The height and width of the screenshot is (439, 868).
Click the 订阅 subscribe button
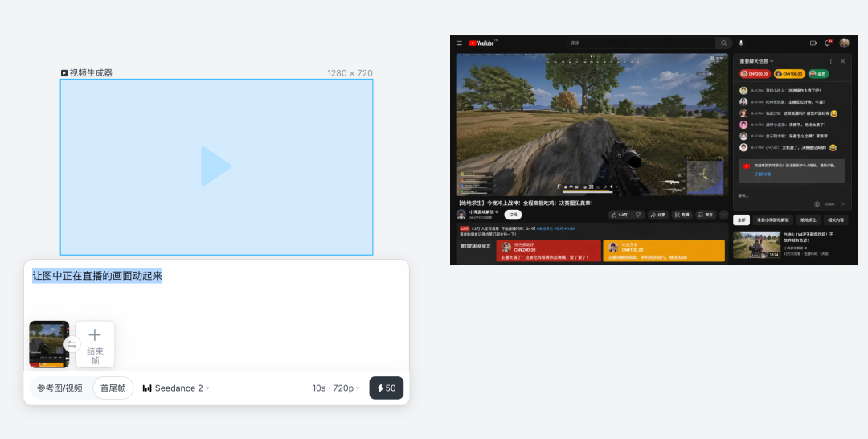click(x=513, y=215)
